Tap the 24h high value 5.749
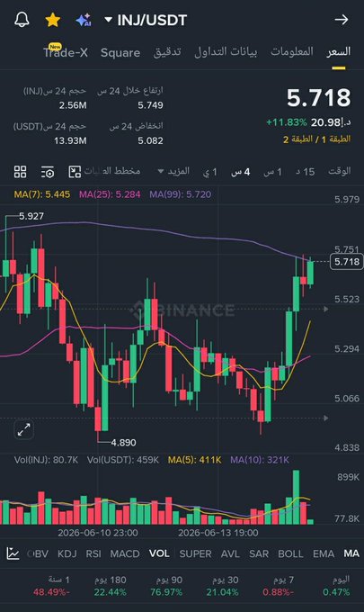Image resolution: width=364 pixels, height=612 pixels. [x=150, y=105]
